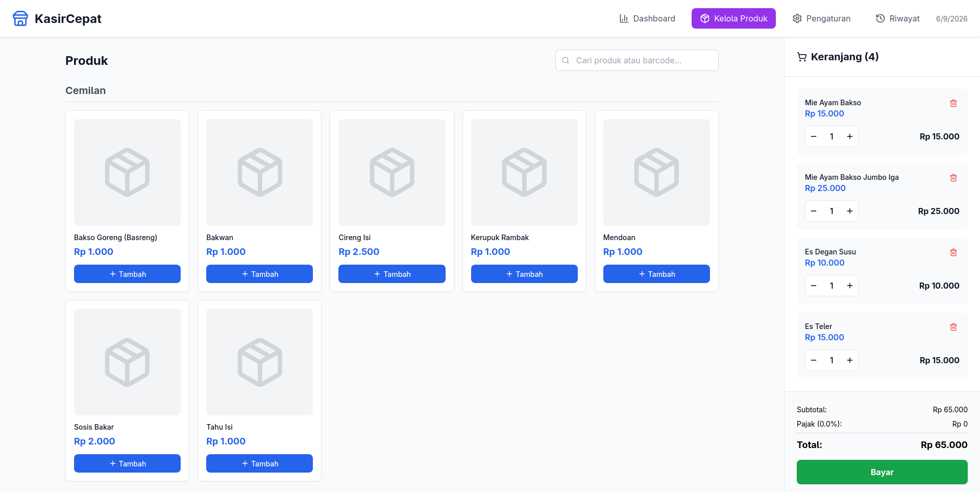Delete Mie Ayam Bakso from cart

tap(953, 103)
